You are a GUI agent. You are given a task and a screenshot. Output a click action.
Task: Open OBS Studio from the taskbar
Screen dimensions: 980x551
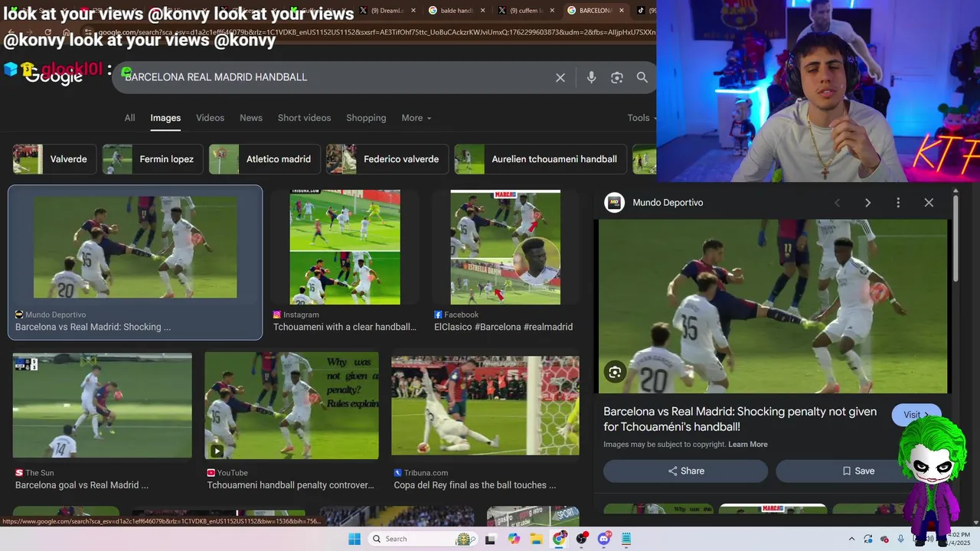coord(582,539)
